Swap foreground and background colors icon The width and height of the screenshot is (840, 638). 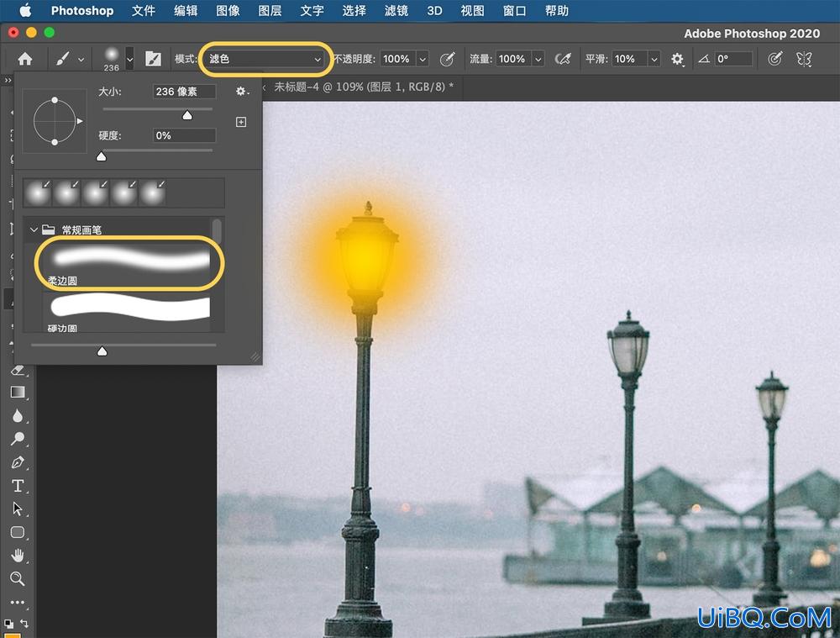click(x=24, y=623)
